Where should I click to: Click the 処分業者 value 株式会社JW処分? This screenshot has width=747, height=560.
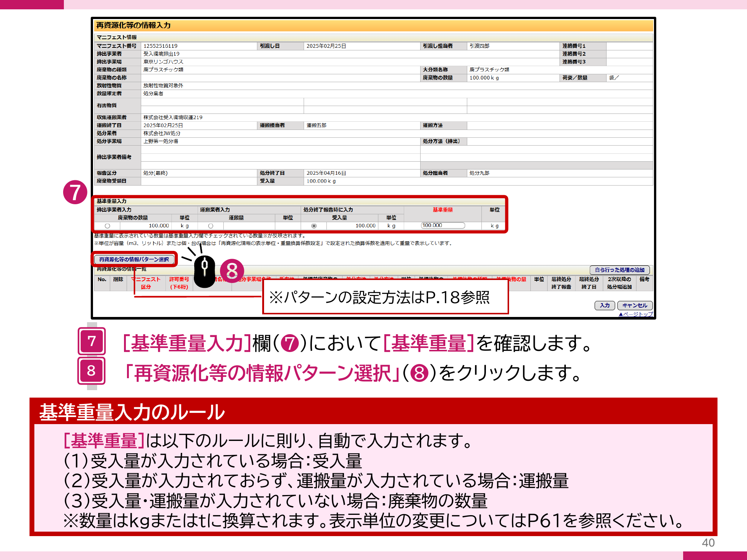click(162, 133)
